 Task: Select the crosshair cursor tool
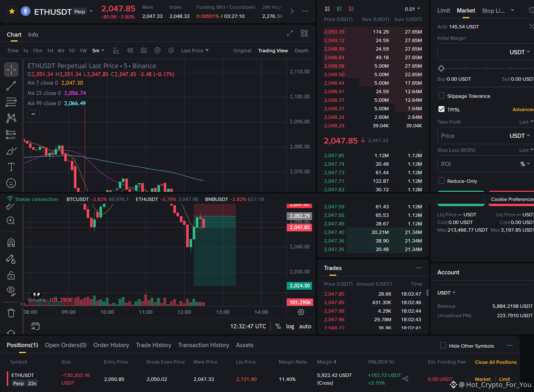(11, 70)
